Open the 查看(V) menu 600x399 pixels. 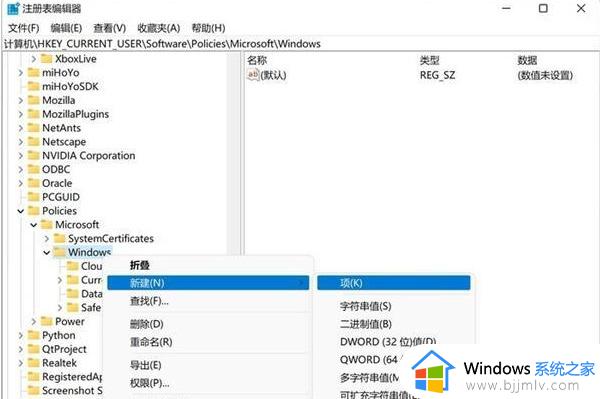coord(110,28)
